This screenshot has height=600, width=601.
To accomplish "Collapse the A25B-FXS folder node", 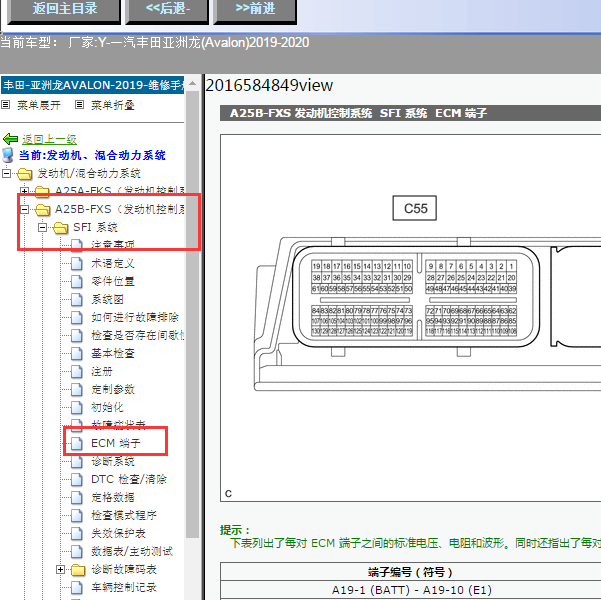I will [x=24, y=209].
